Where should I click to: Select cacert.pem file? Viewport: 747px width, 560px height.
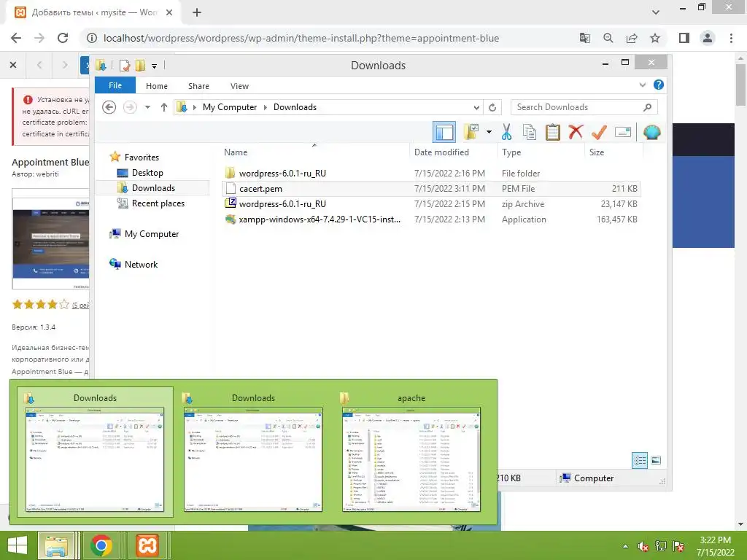click(x=431, y=189)
